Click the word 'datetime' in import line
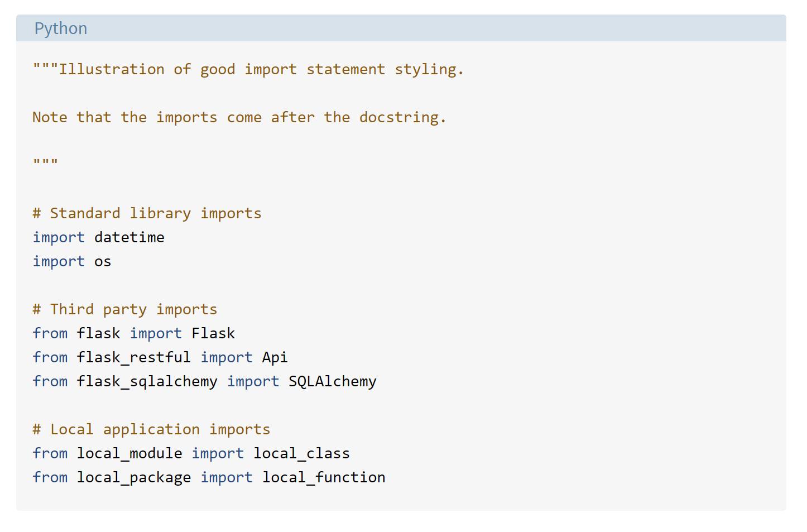Screen dimensions: 807x532 tap(129, 237)
